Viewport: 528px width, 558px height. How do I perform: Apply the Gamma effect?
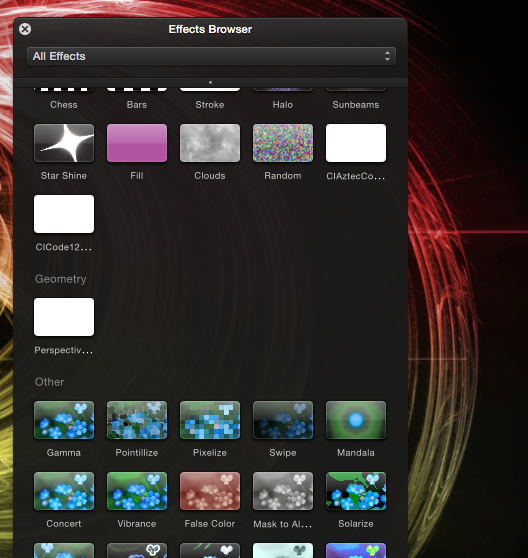click(64, 420)
